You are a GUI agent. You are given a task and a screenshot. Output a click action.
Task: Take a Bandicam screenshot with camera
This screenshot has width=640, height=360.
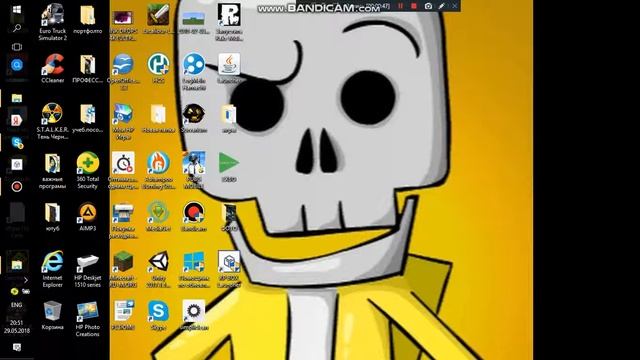pos(428,6)
